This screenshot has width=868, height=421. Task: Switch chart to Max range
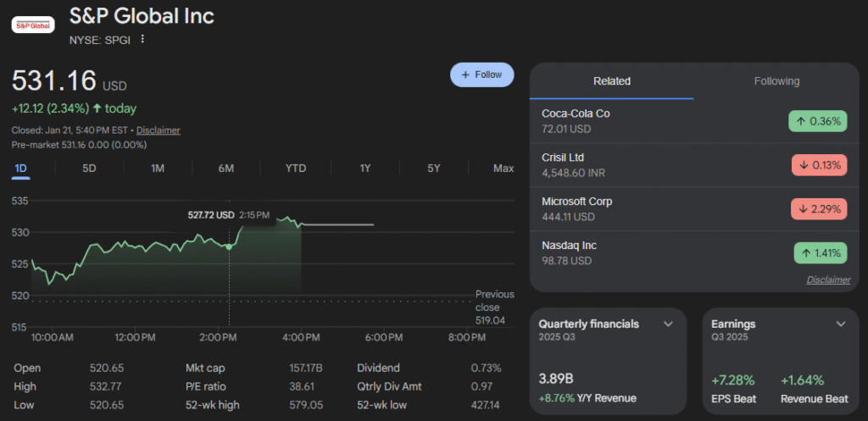point(504,169)
